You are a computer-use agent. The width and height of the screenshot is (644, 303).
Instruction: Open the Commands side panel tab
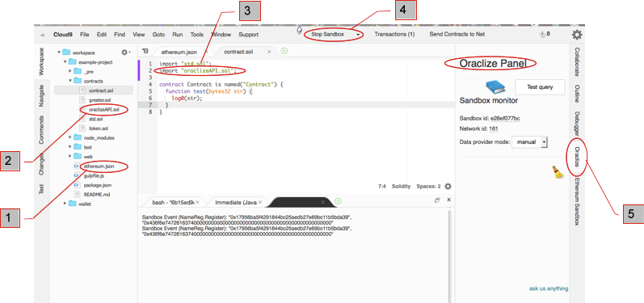point(41,130)
